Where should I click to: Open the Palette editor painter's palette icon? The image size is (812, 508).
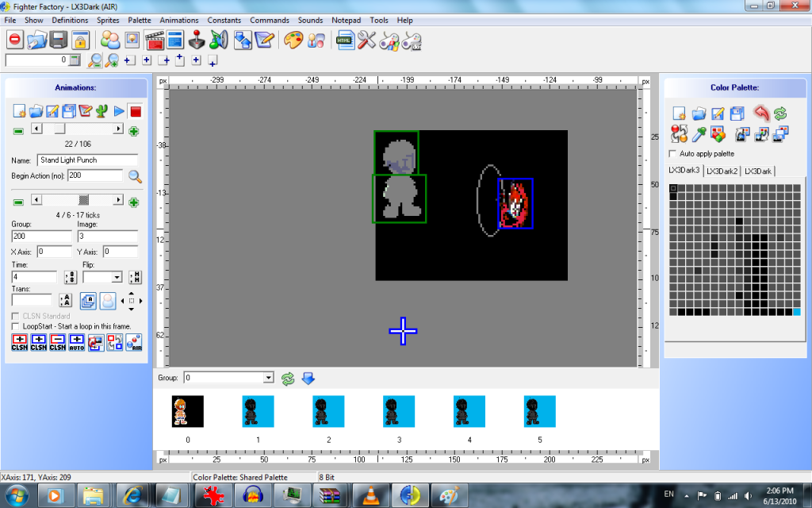pos(293,39)
